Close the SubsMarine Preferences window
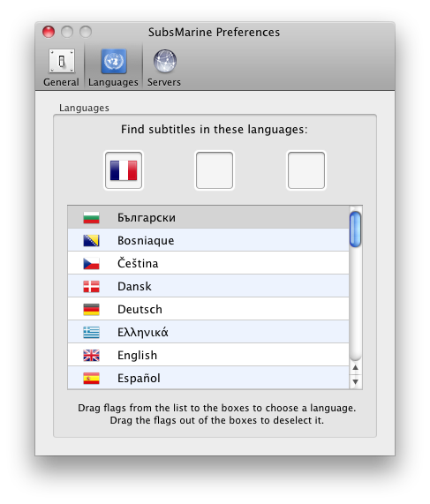 click(49, 32)
